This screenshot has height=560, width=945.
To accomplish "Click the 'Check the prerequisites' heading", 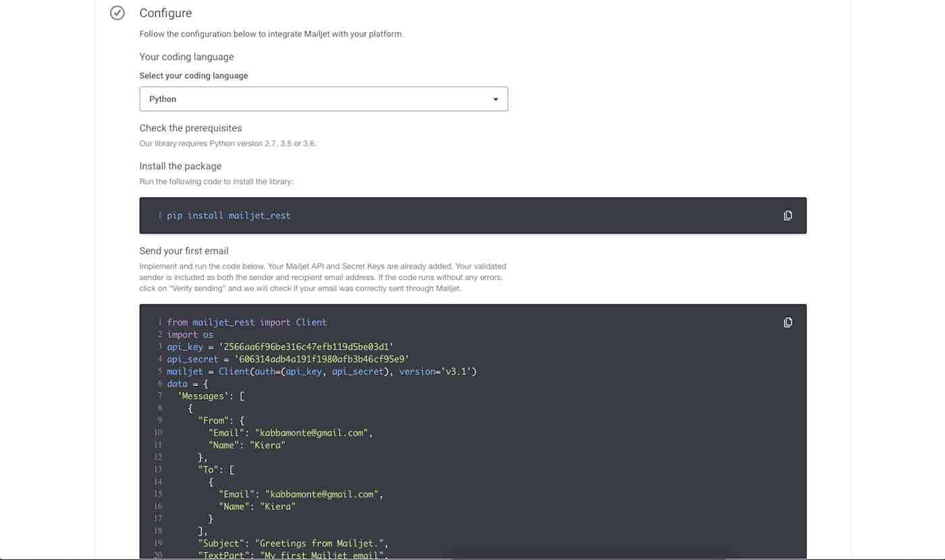I will (x=190, y=128).
